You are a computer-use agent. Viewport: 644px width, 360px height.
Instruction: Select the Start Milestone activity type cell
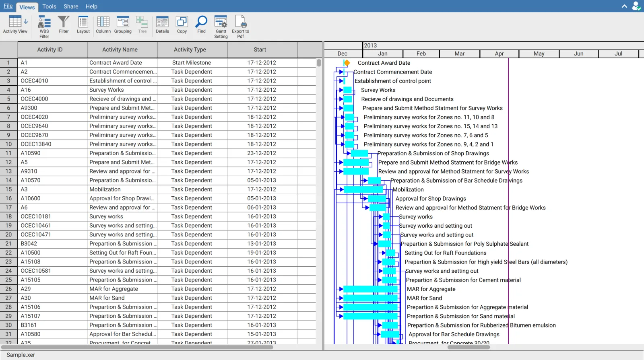[x=193, y=63]
